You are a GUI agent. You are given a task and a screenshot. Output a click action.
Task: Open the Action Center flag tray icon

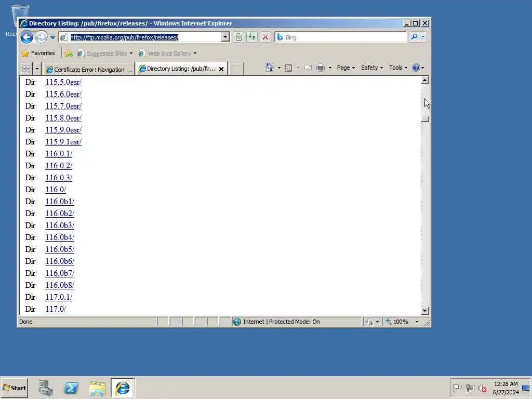point(457,388)
